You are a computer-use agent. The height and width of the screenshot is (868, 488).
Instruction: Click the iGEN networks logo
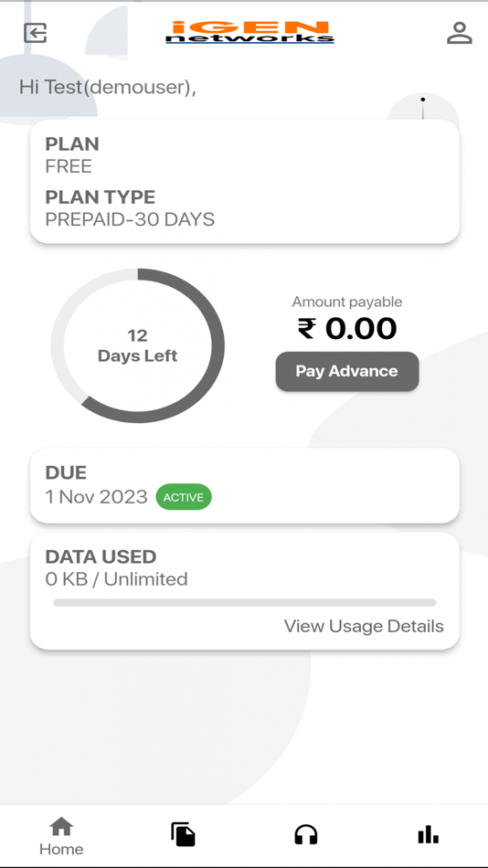249,32
